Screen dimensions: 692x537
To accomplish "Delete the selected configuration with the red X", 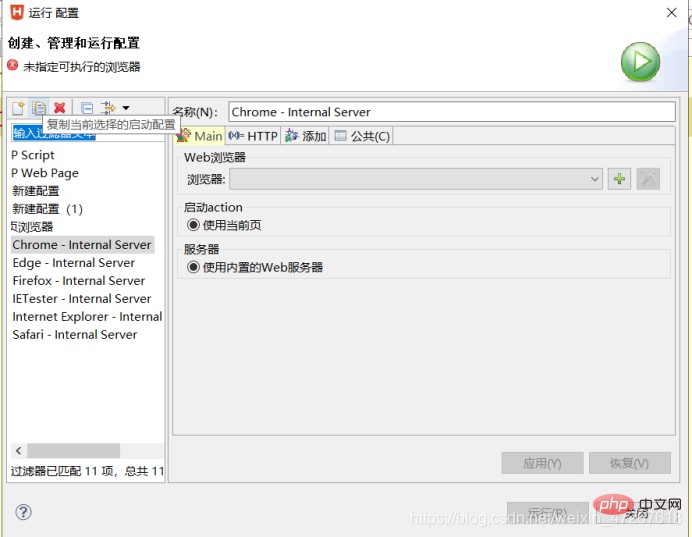I will [60, 107].
